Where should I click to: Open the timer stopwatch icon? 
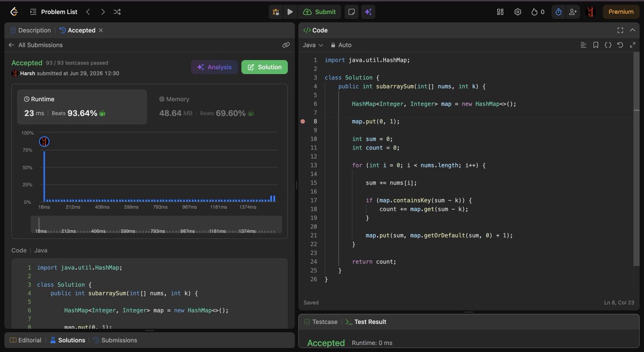pyautogui.click(x=558, y=12)
